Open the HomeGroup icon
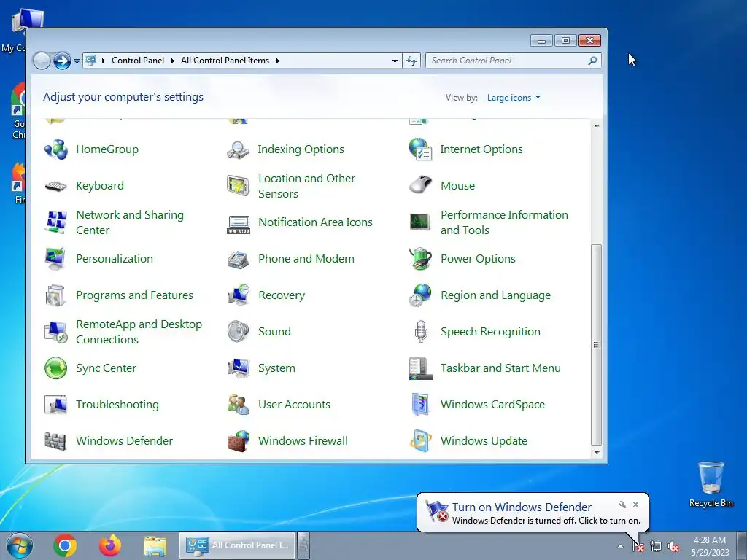The height and width of the screenshot is (560, 747). tap(56, 149)
